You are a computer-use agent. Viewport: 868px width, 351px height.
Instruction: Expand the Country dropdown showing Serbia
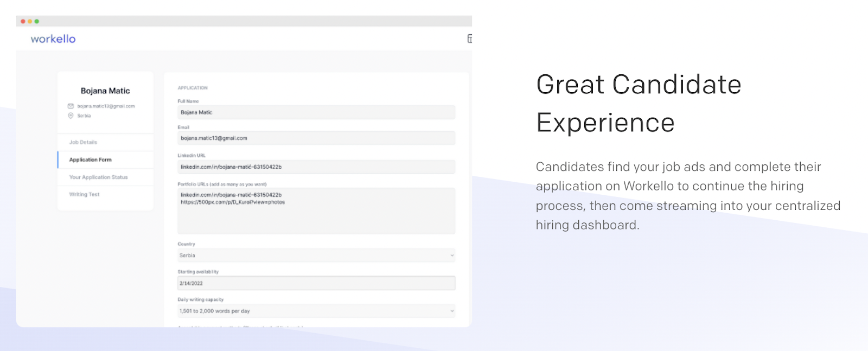click(316, 255)
